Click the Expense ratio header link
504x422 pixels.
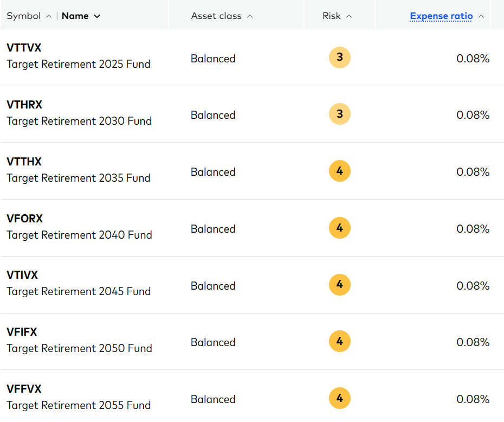click(x=441, y=16)
